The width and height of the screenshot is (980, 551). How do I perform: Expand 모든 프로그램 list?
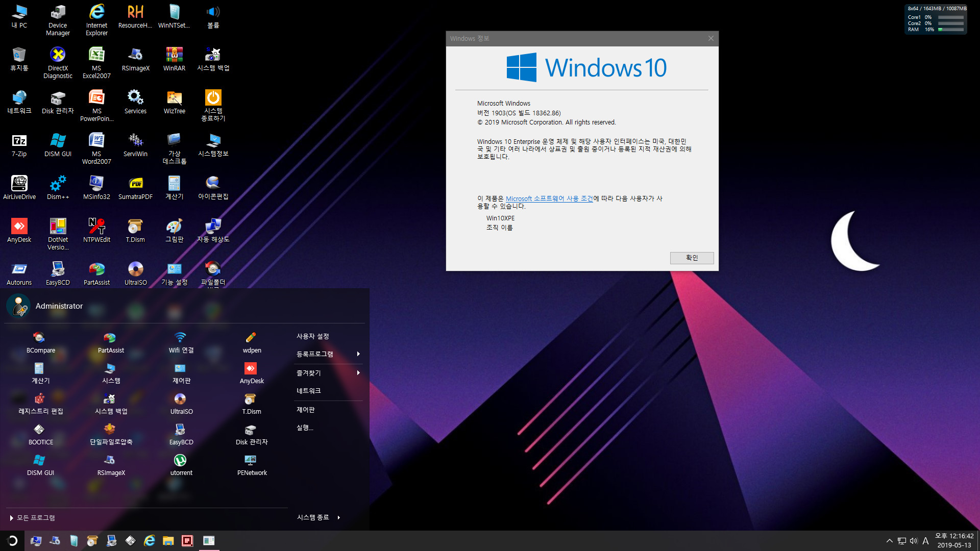click(32, 518)
